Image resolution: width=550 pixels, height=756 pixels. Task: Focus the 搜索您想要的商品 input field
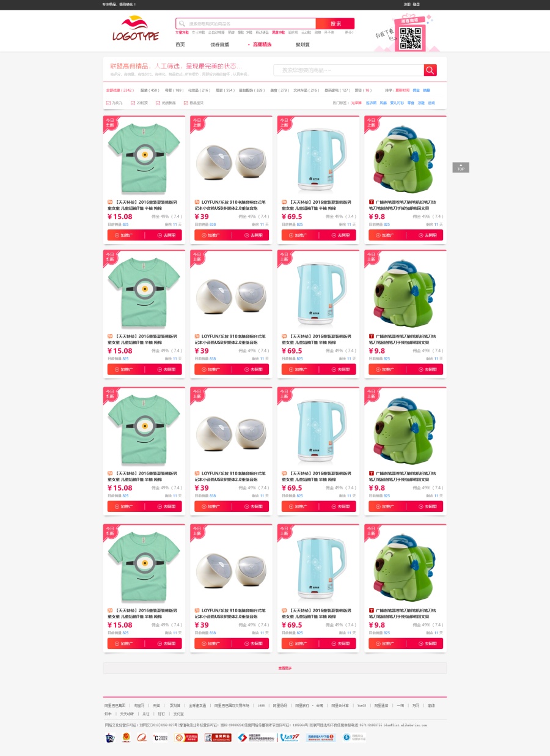coord(348,70)
